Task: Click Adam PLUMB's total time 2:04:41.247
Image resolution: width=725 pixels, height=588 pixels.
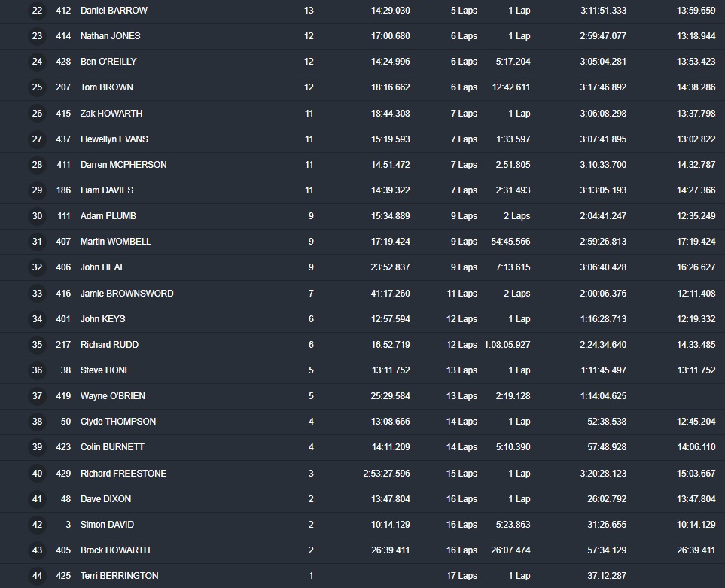Action: pos(603,216)
